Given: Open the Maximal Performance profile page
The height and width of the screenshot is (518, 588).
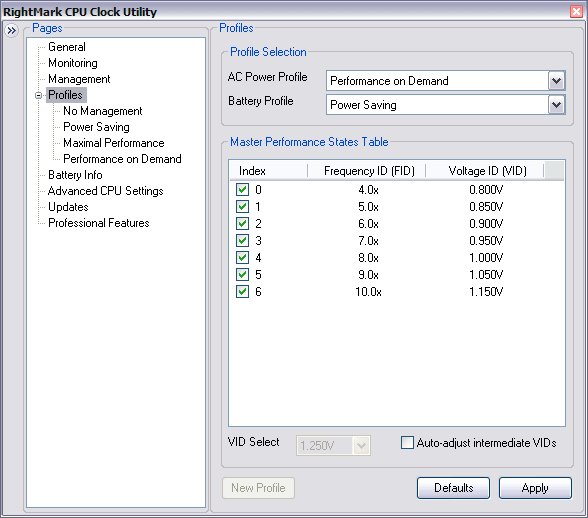Looking at the screenshot, I should tap(114, 143).
